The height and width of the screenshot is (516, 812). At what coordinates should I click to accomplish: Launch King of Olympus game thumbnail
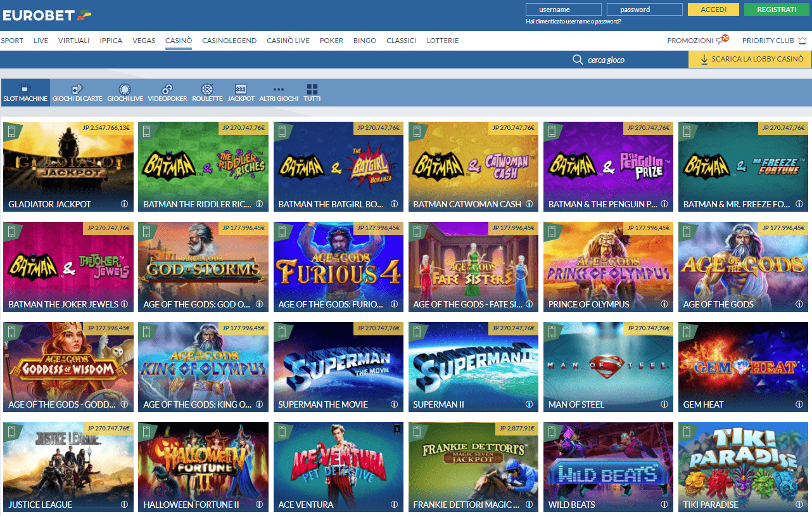[203, 367]
